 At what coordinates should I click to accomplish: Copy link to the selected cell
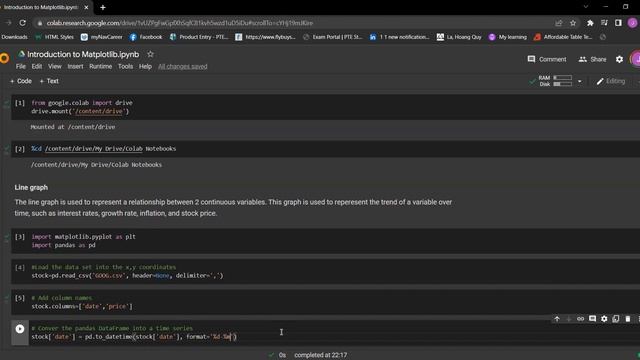point(580,319)
